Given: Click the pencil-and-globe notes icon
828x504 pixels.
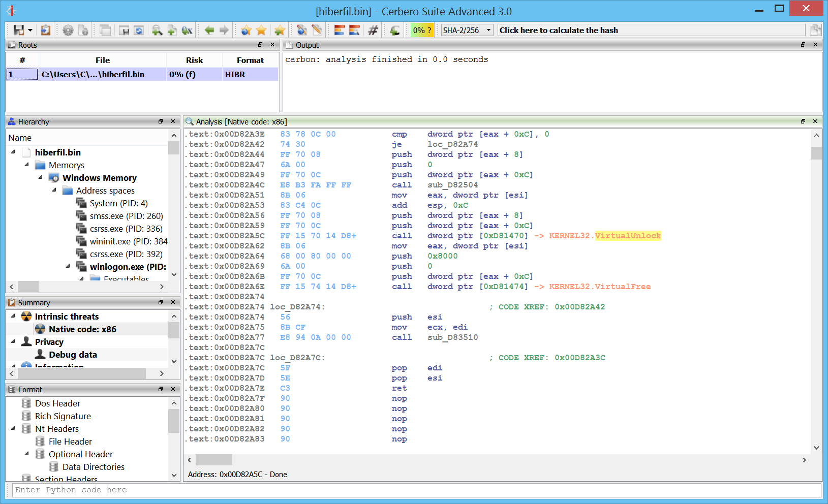Looking at the screenshot, I should coord(302,30).
